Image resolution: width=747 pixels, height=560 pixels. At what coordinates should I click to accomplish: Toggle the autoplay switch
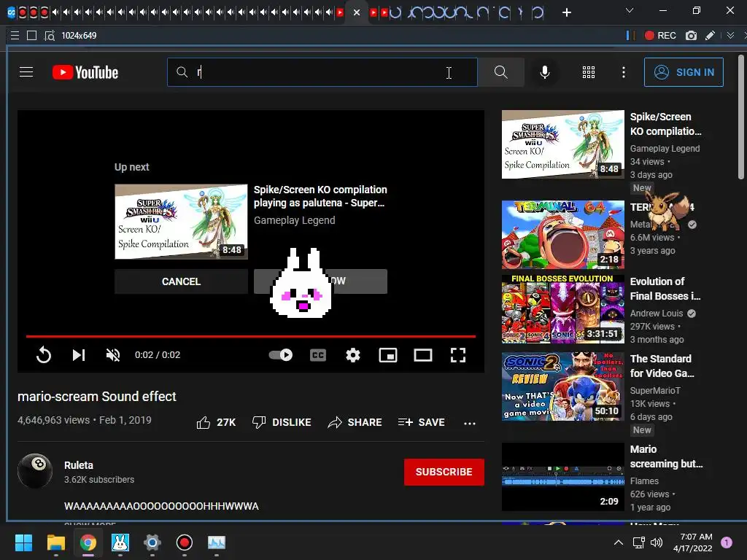coord(281,355)
